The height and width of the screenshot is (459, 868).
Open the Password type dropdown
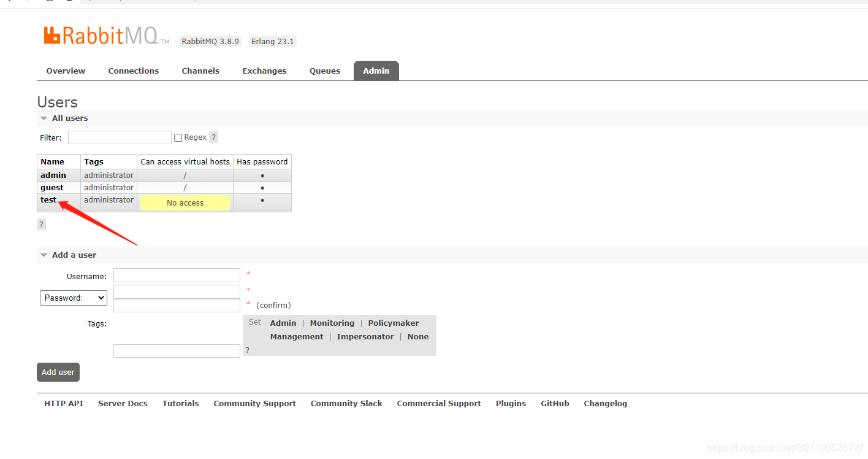coord(73,298)
